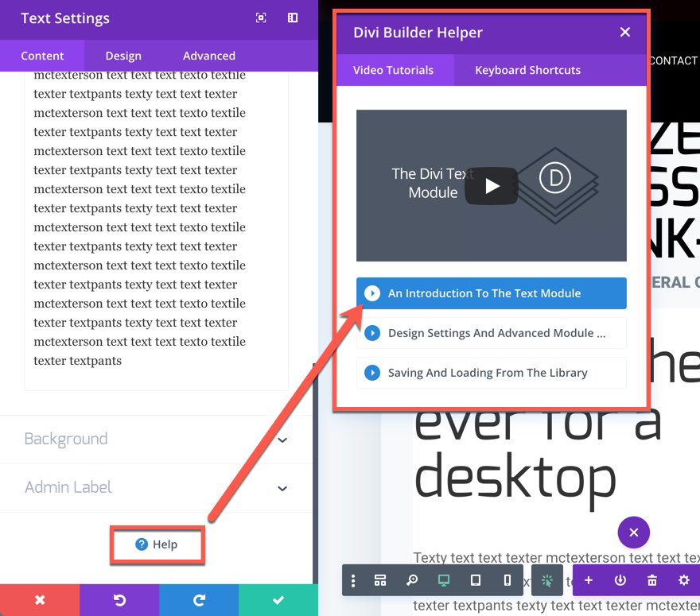Viewport: 700px width, 616px height.
Task: Snap Text Settings to sidebar icon
Action: pyautogui.click(x=293, y=18)
